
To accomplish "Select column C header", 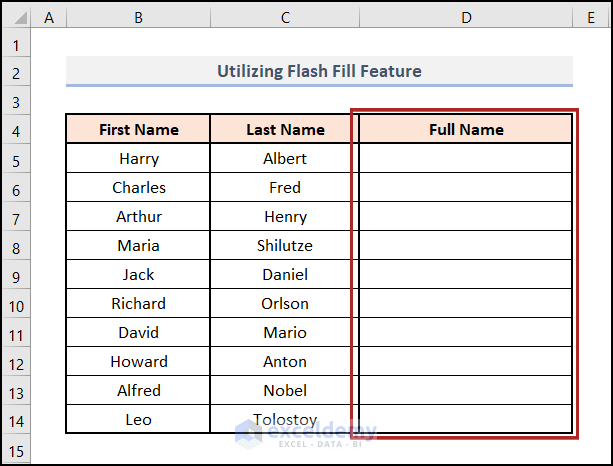I will [285, 17].
